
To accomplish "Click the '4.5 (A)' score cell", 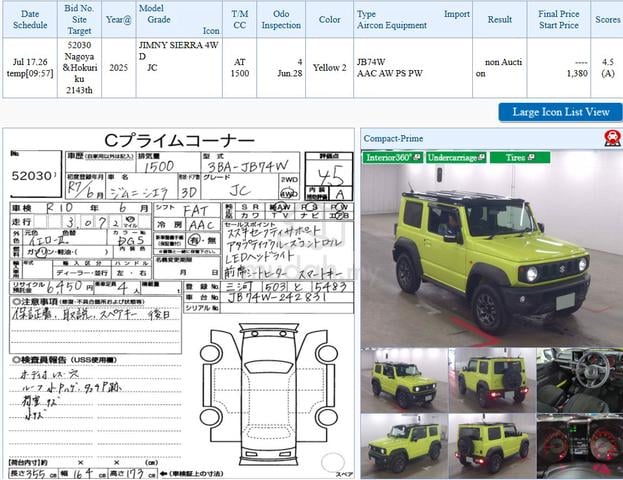I will (x=607, y=68).
